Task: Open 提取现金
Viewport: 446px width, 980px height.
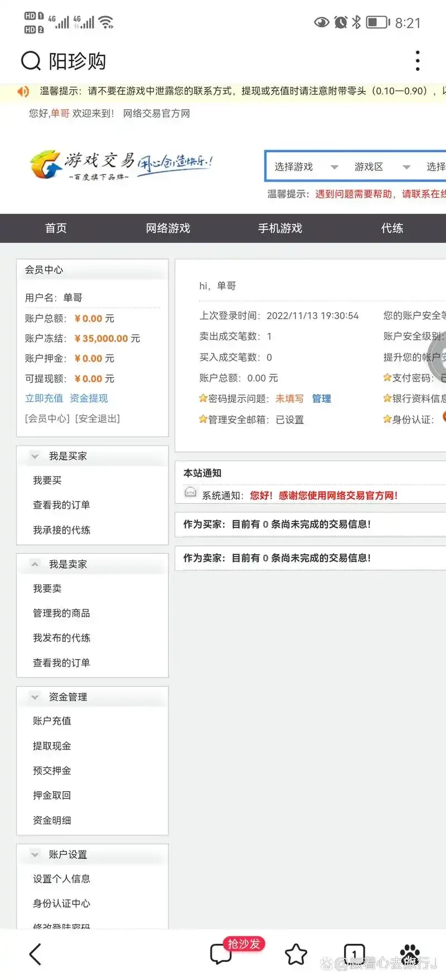Action: coord(52,746)
